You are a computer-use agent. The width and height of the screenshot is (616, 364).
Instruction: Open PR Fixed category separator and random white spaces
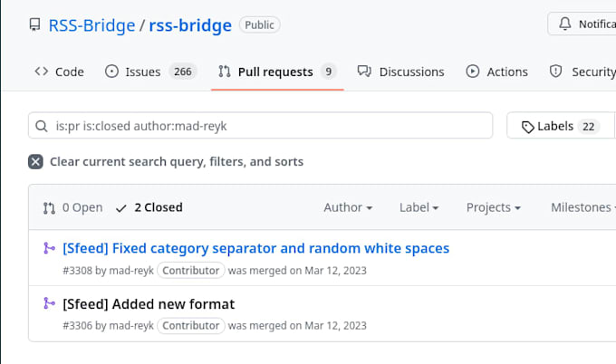pos(255,249)
